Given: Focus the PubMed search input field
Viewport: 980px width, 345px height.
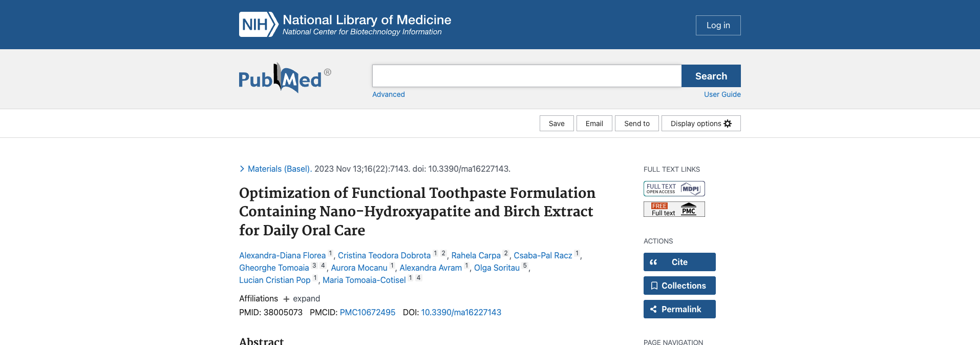Looking at the screenshot, I should [x=527, y=76].
